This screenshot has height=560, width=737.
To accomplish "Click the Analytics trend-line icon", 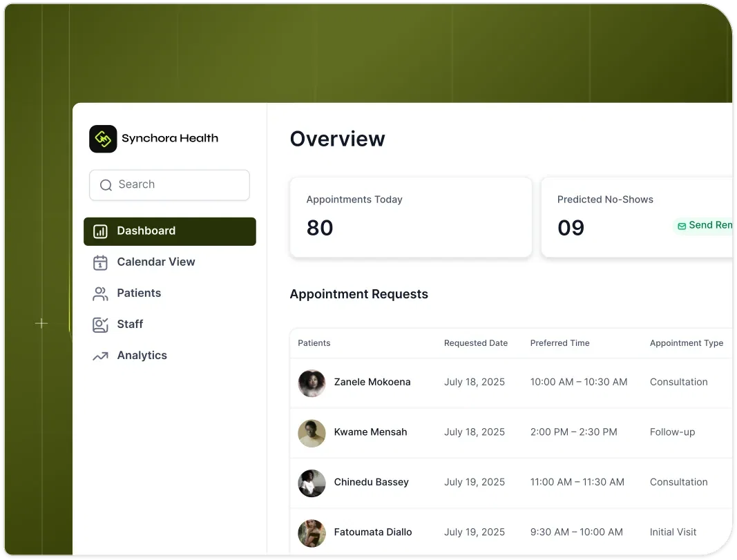I will [x=100, y=356].
